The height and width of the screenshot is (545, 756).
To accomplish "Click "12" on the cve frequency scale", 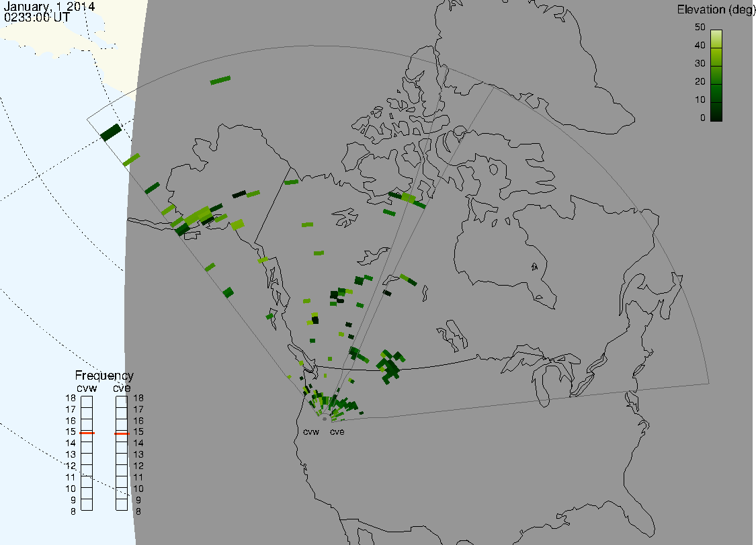I will (138, 466).
